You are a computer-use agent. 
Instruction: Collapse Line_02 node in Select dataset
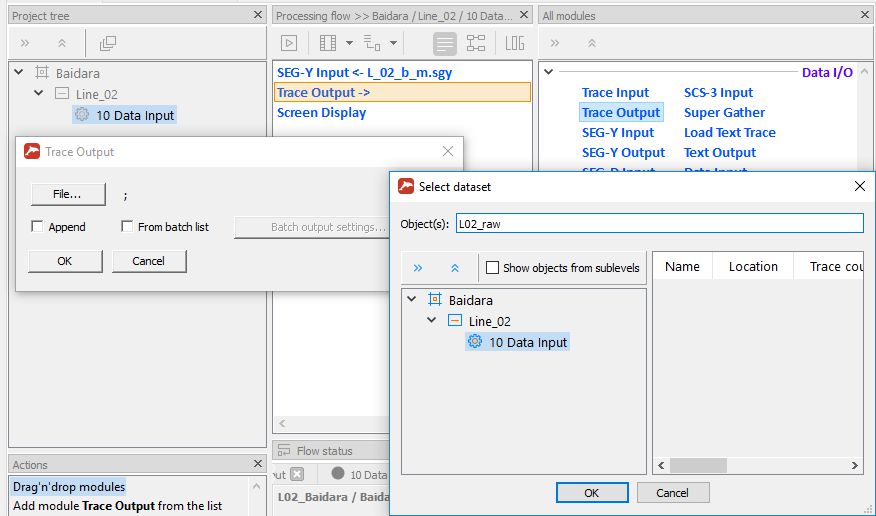tap(431, 320)
